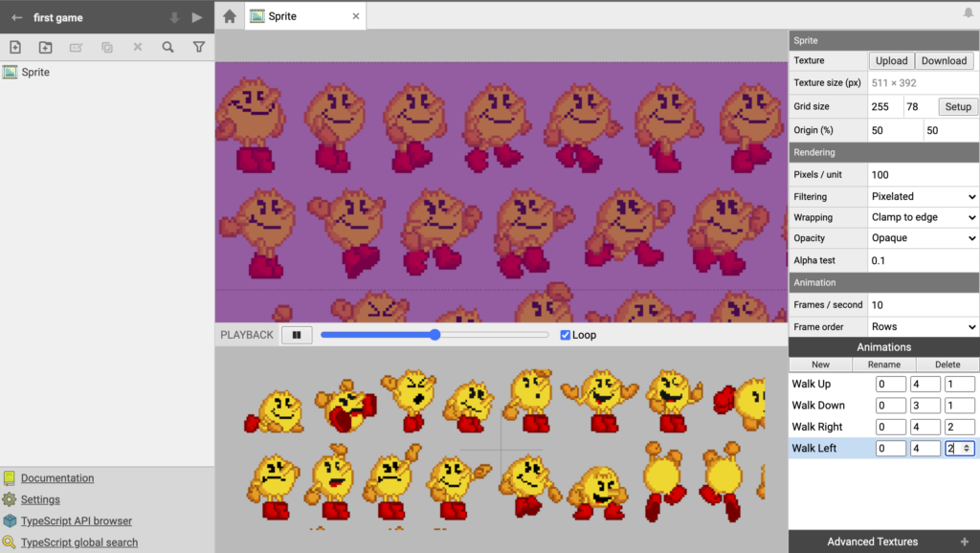Viewport: 980px width, 553px height.
Task: Open the Wrapping dropdown
Action: [x=924, y=217]
